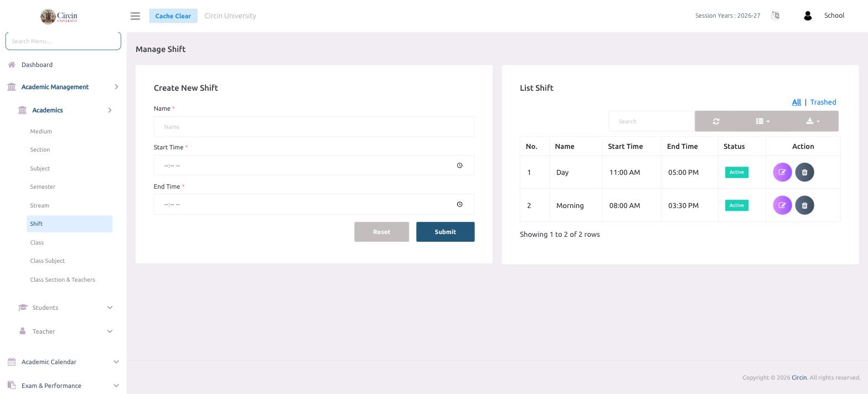
Task: Click the Exam & Performance icon
Action: (12, 386)
